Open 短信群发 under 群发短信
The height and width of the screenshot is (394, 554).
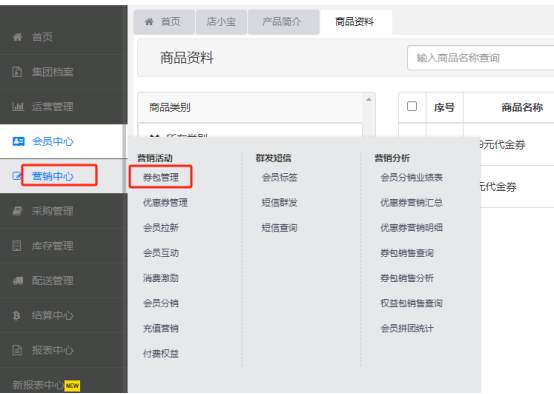click(279, 202)
